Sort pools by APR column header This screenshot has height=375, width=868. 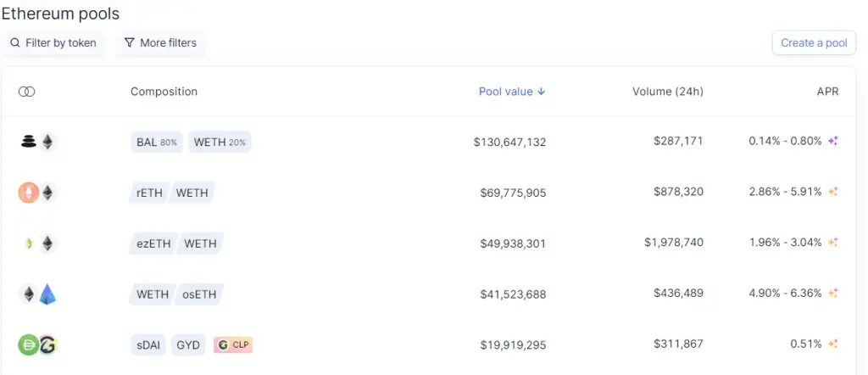827,92
